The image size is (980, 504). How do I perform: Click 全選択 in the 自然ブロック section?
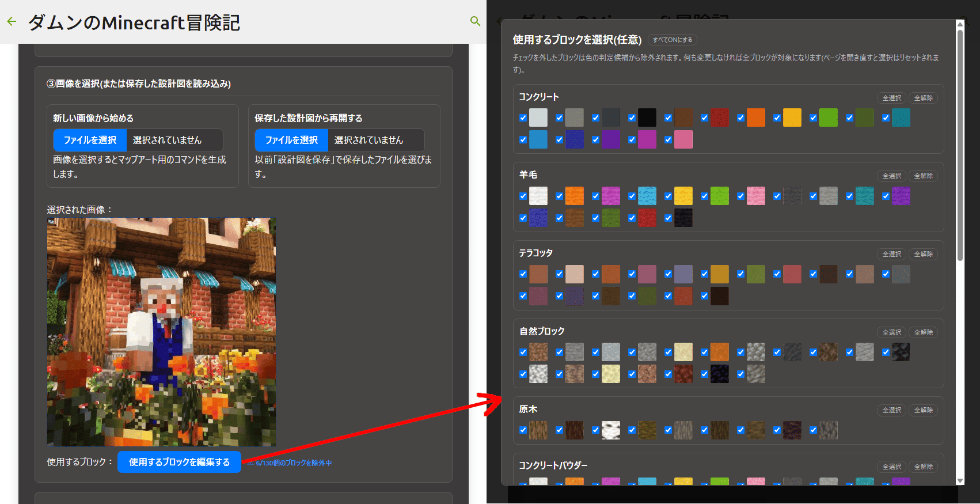[x=892, y=332]
